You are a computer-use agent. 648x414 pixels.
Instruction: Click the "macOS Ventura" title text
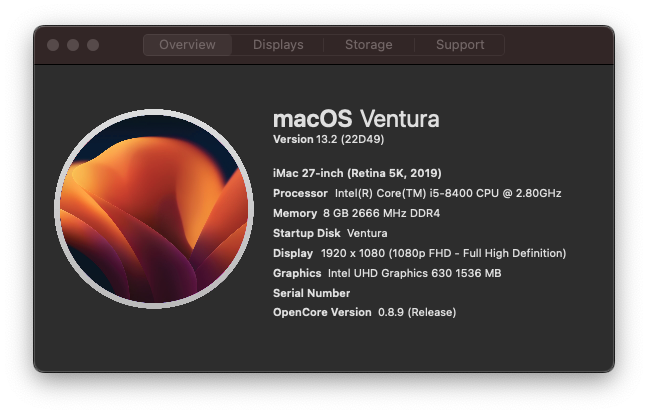pos(356,119)
